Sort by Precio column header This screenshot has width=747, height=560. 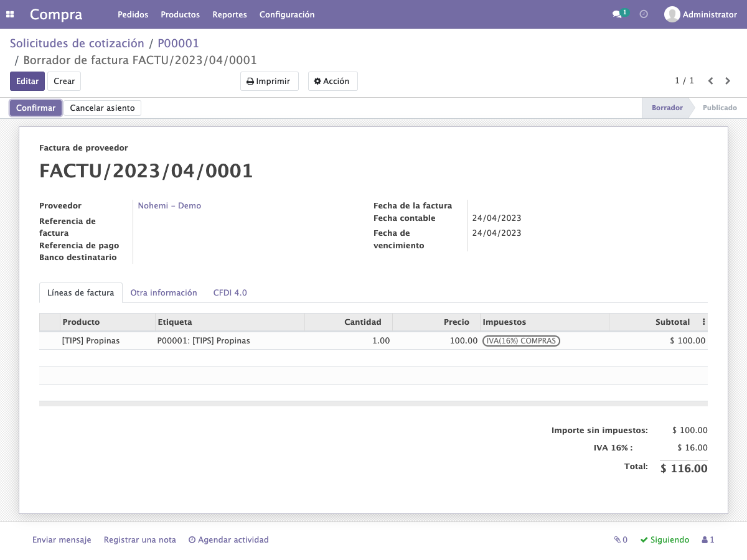click(x=436, y=322)
